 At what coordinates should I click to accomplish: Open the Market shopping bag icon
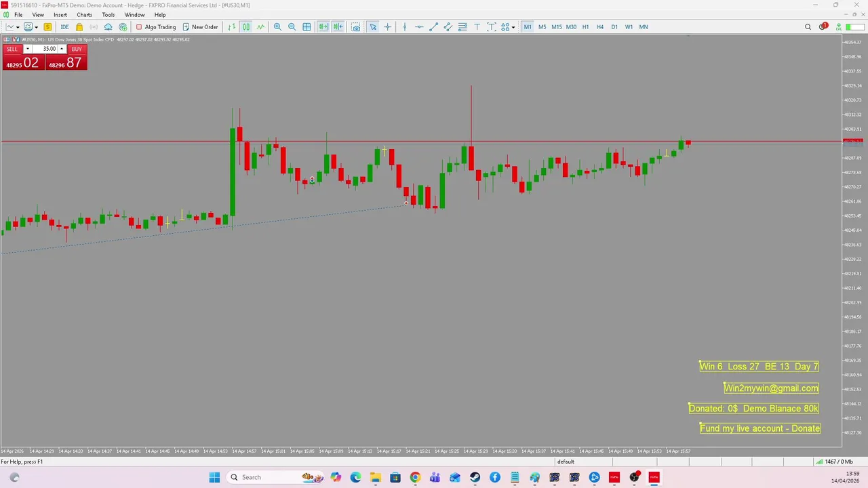point(79,27)
